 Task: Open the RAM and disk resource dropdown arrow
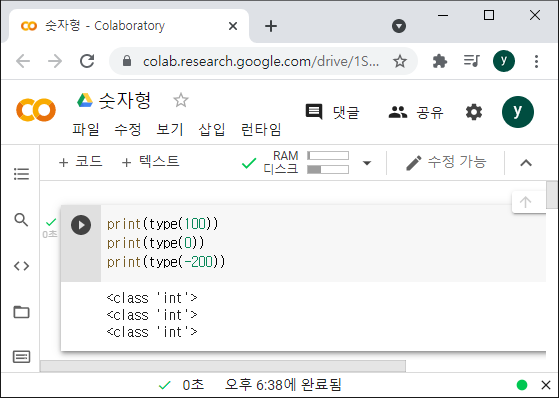(x=367, y=163)
